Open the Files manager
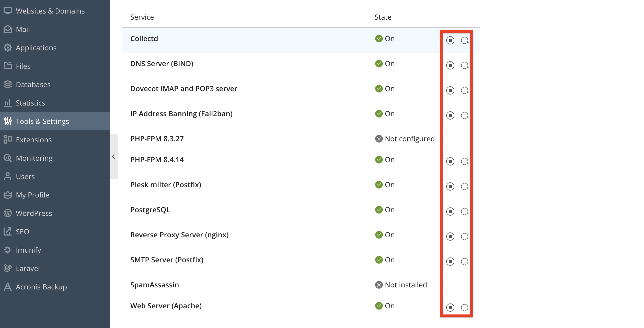Image resolution: width=644 pixels, height=328 pixels. (55, 66)
